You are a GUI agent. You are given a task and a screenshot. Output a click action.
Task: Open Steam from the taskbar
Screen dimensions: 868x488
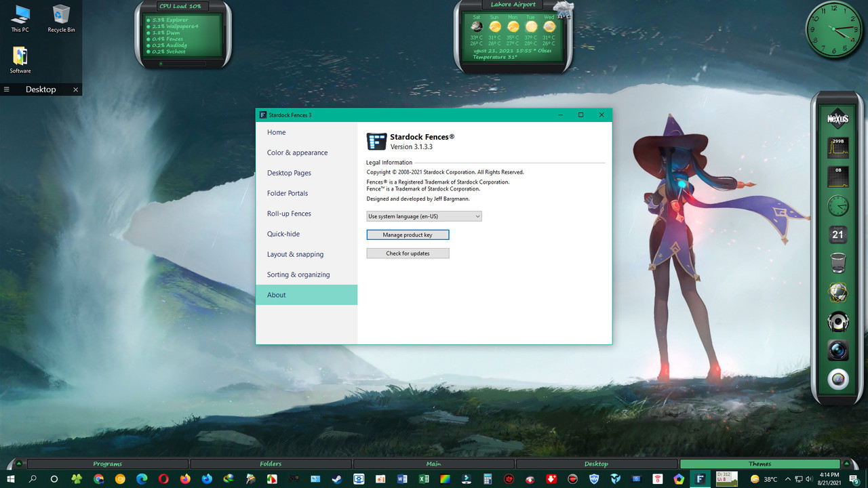(337, 479)
